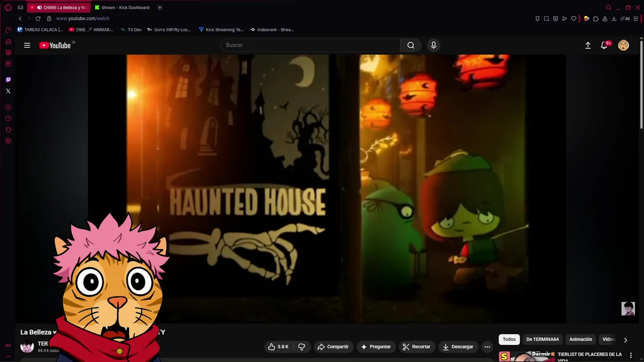Start voice search with microphone icon

click(x=434, y=45)
